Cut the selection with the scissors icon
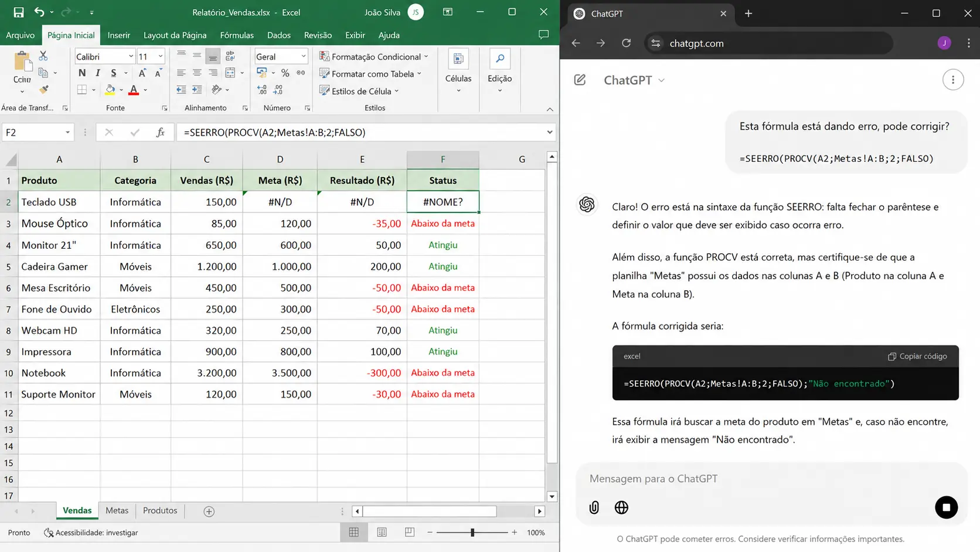 click(43, 56)
